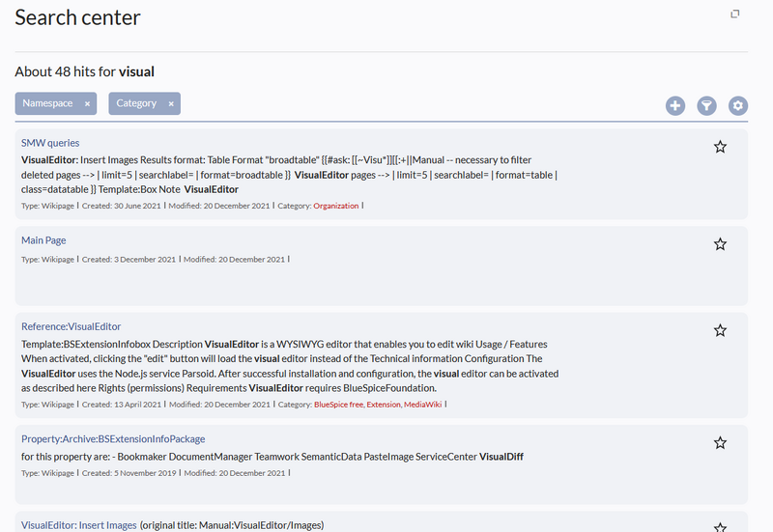Open Property:Archive:BSExtensionInfoPackage link
Viewport: 773px width, 532px height.
(x=113, y=439)
